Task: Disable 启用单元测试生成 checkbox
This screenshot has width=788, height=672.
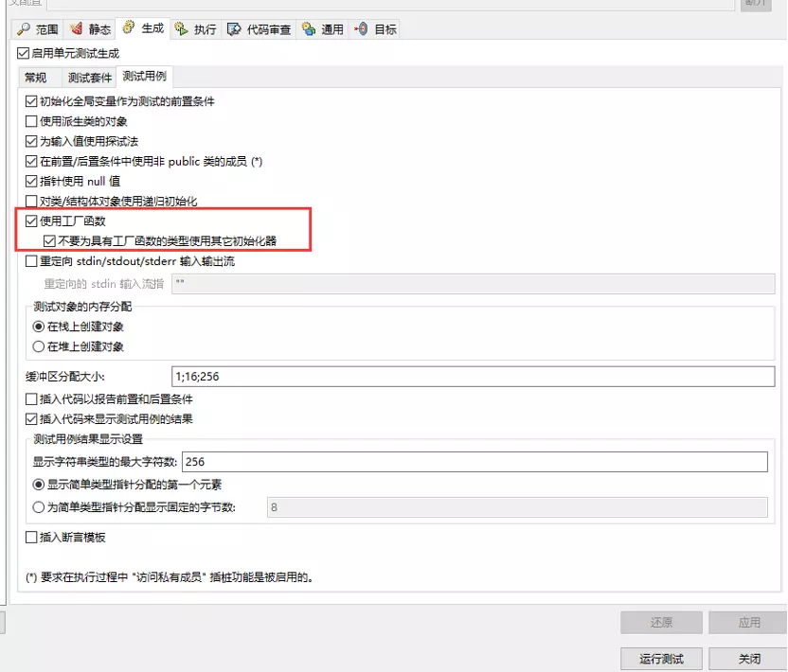Action: click(x=24, y=54)
